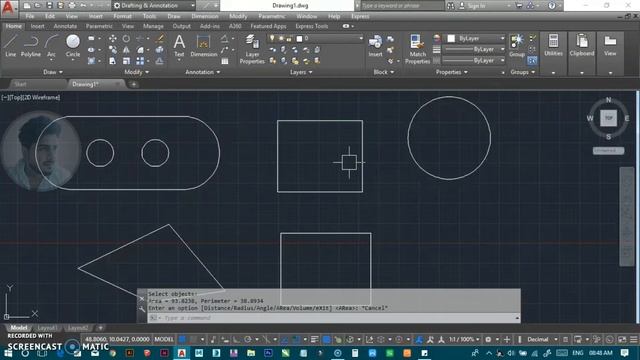Click the TOP face of the ViewCube
This screenshot has width=640, height=360.
point(609,118)
